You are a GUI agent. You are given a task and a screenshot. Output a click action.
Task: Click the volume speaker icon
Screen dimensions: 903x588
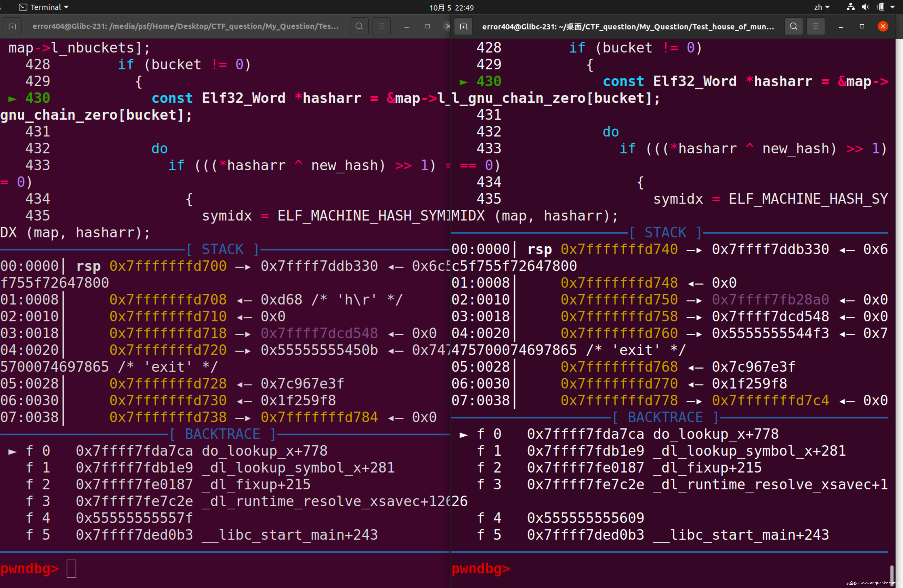[865, 7]
